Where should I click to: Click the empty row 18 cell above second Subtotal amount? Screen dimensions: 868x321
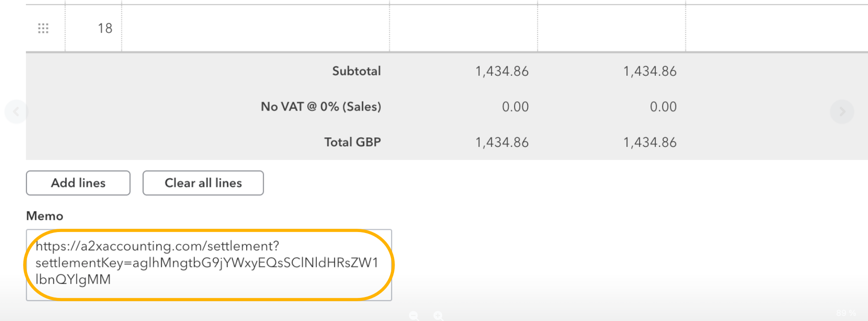[x=611, y=28]
